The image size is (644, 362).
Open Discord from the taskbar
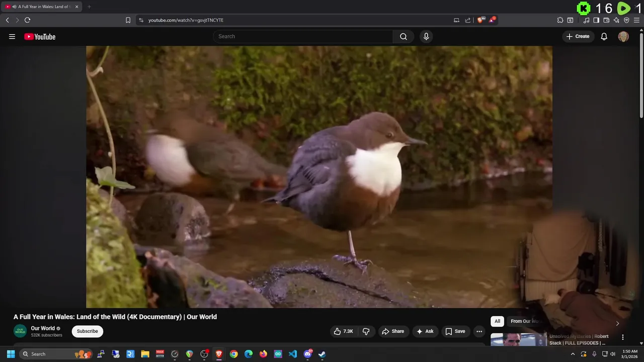(307, 354)
